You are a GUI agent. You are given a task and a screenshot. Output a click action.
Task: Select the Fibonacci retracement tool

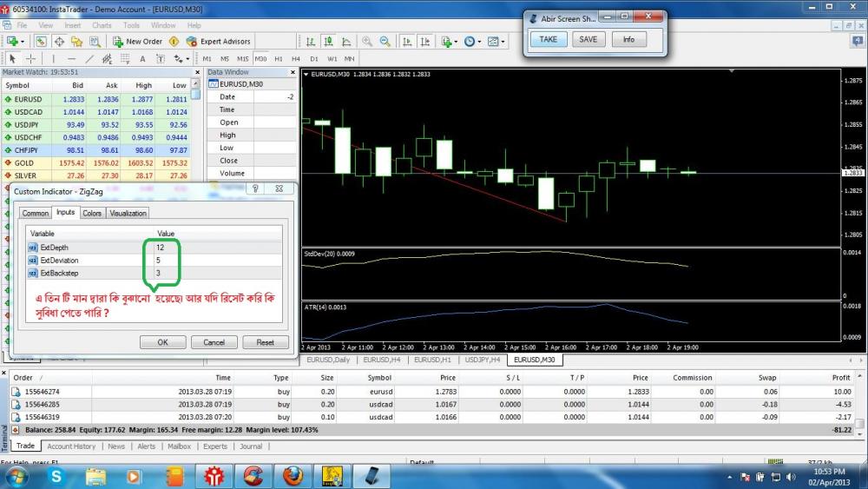point(125,59)
